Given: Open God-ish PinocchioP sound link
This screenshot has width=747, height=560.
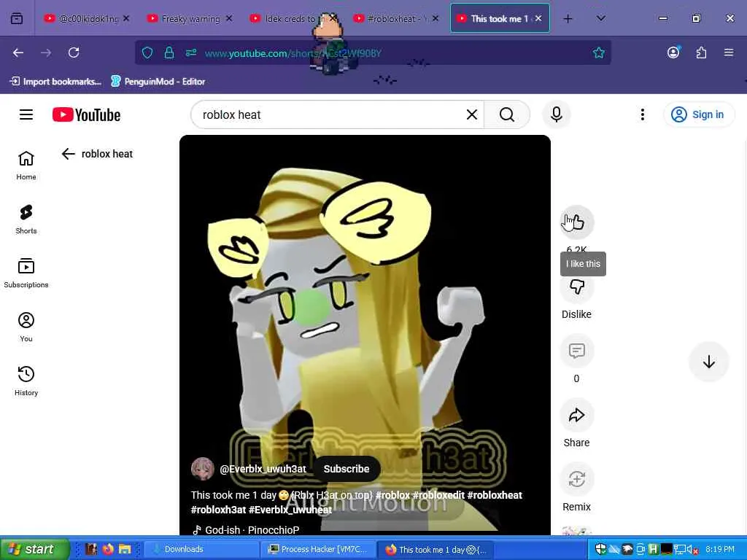Looking at the screenshot, I should pos(247,530).
